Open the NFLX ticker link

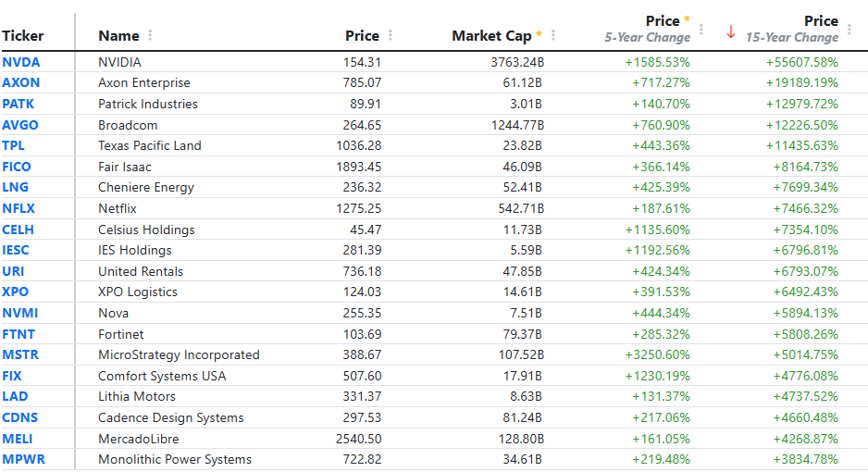pos(19,208)
